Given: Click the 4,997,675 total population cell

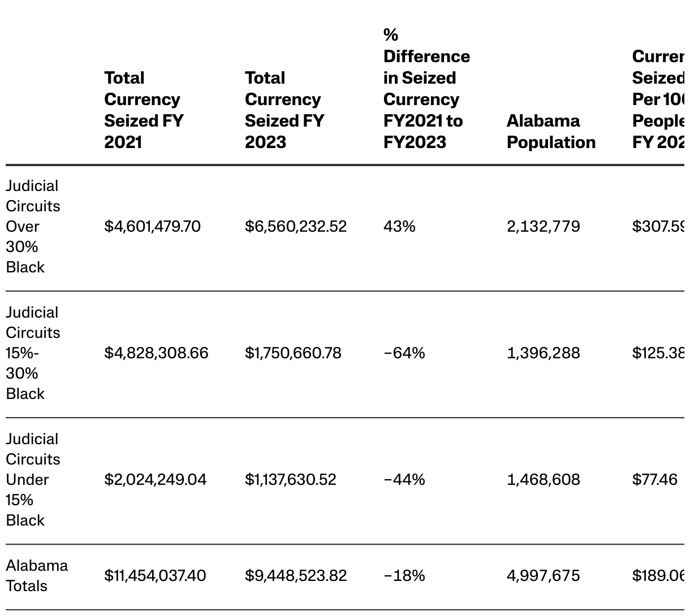Looking at the screenshot, I should pos(543,575).
